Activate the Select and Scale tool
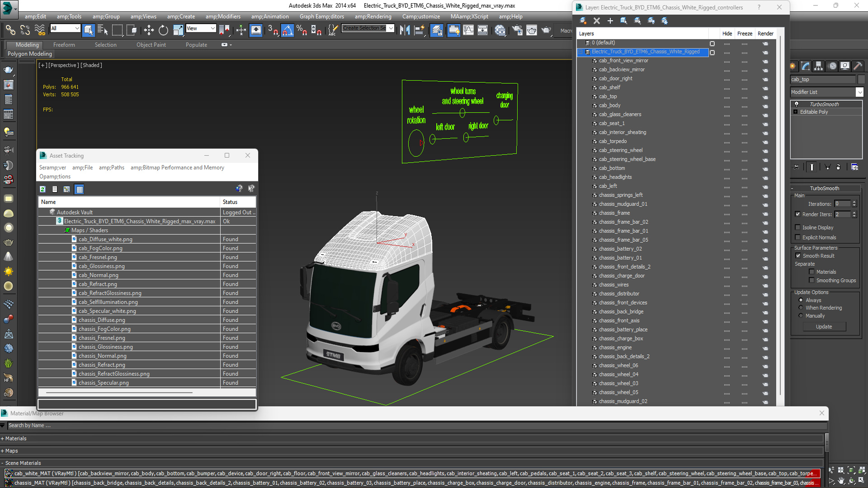This screenshot has width=868, height=488. [178, 30]
